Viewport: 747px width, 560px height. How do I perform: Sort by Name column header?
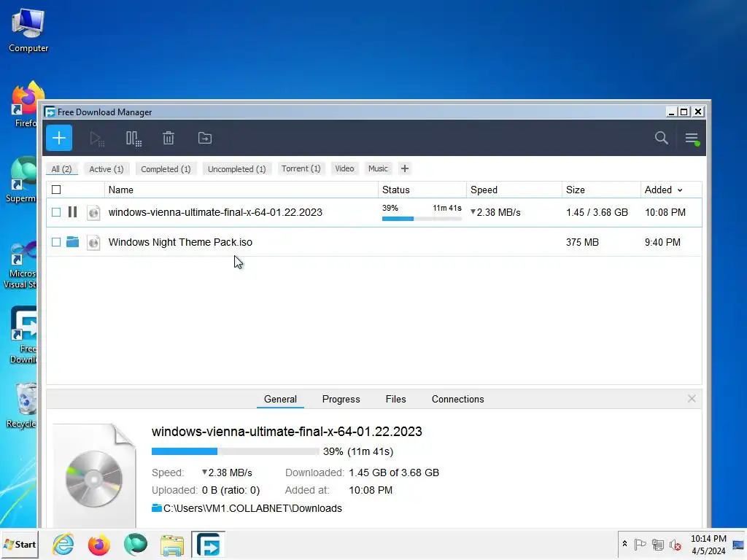(x=241, y=190)
